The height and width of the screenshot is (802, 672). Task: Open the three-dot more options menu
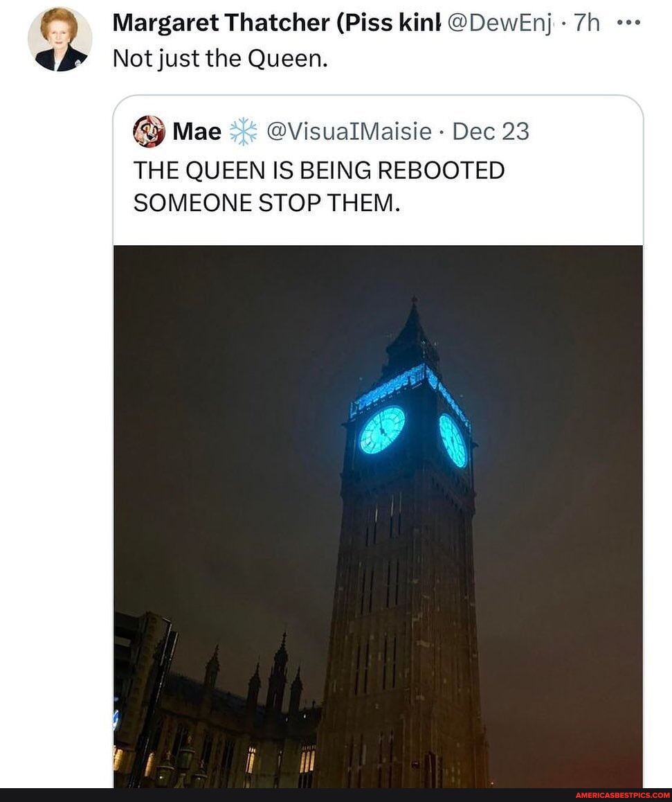pos(629,22)
